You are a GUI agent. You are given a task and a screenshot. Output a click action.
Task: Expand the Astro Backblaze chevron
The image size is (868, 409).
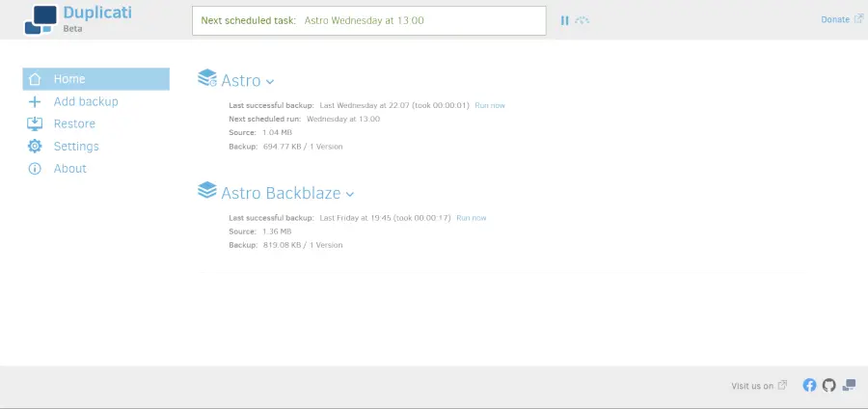click(350, 194)
